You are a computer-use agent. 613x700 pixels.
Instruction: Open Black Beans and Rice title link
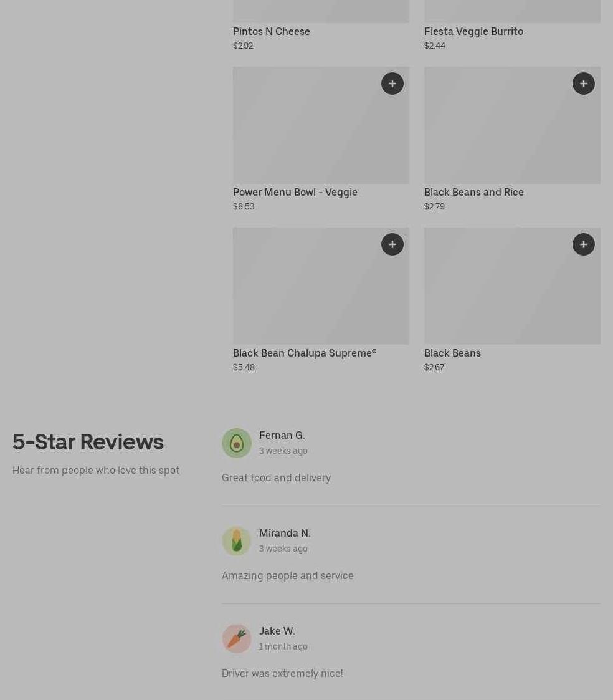(x=474, y=192)
